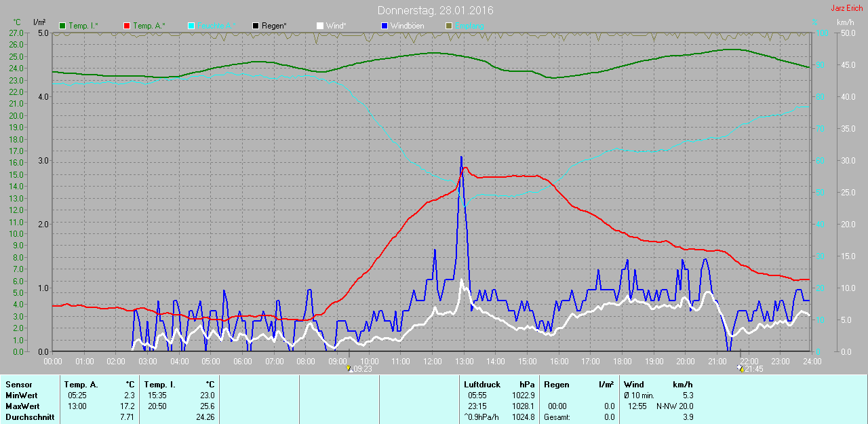The height and width of the screenshot is (424, 868).
Task: Click the Regen column header in table
Action: click(557, 385)
